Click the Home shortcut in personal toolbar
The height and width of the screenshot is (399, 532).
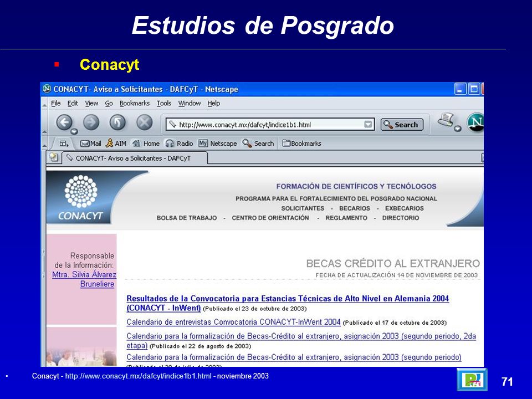click(146, 144)
